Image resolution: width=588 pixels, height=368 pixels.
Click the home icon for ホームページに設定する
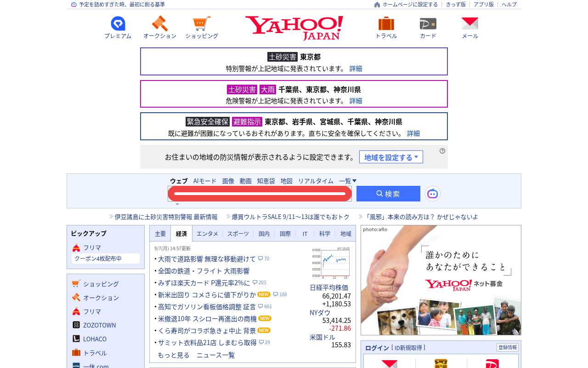click(377, 5)
